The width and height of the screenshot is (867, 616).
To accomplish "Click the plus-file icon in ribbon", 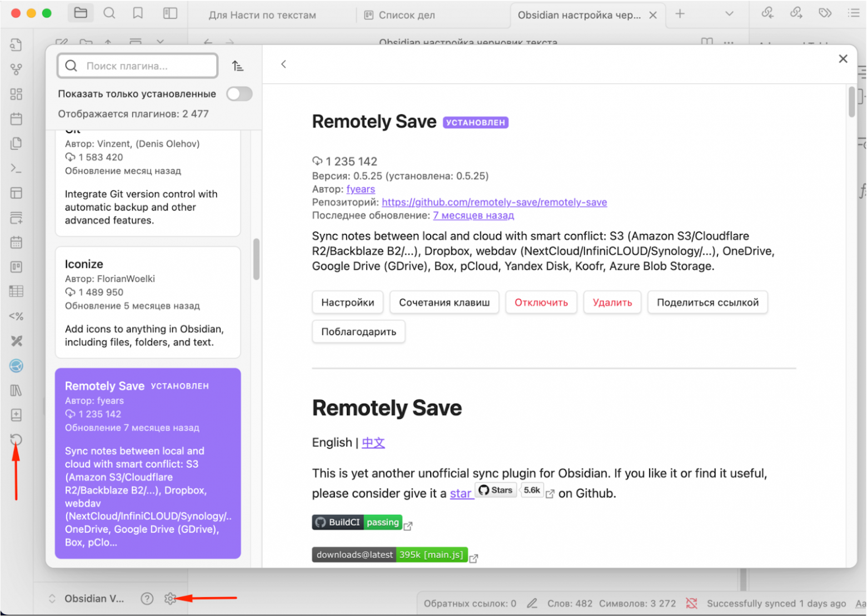I will 16,415.
